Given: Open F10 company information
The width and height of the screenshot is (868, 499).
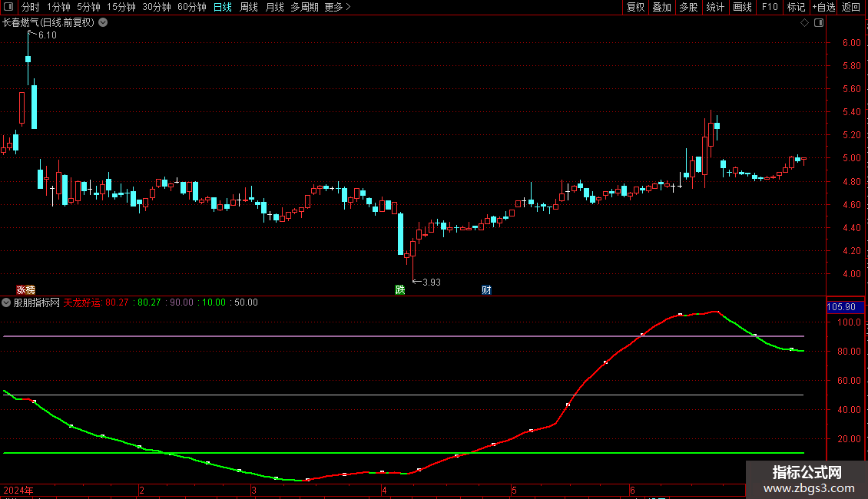Looking at the screenshot, I should [770, 7].
